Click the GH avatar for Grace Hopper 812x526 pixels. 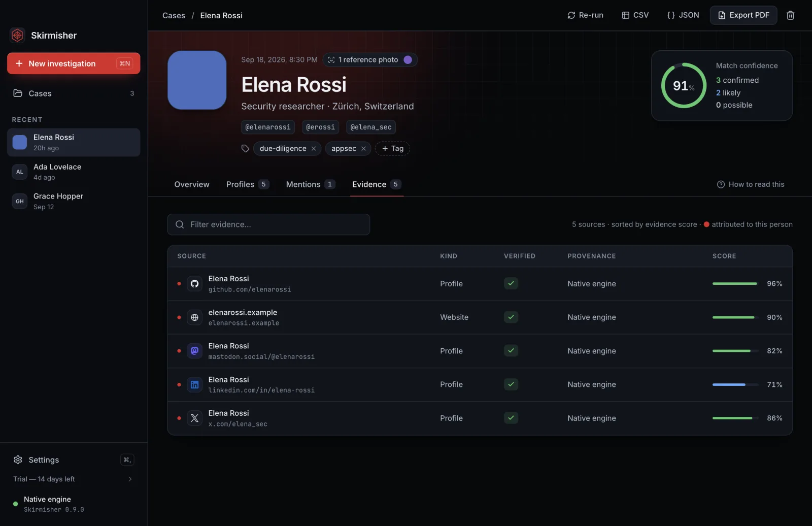click(x=19, y=201)
